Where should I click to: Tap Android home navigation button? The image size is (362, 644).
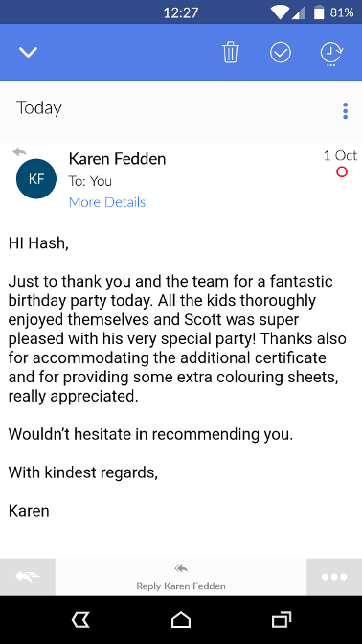pos(181,620)
